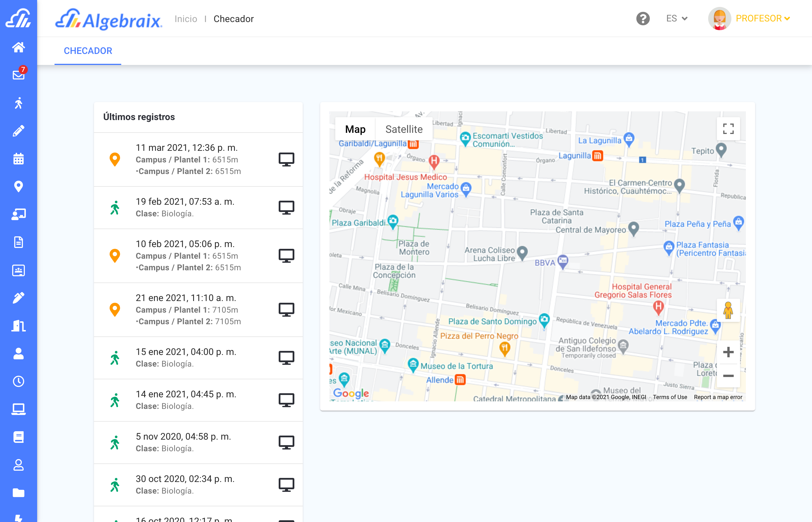
Task: Select the CHECADOR tab
Action: tap(88, 51)
